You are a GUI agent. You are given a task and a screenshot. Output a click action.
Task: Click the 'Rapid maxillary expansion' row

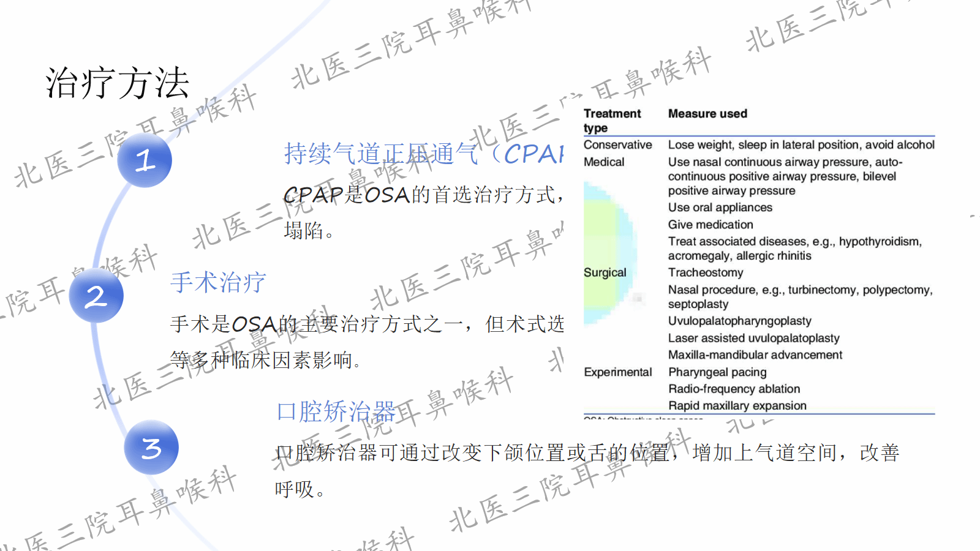tap(737, 406)
